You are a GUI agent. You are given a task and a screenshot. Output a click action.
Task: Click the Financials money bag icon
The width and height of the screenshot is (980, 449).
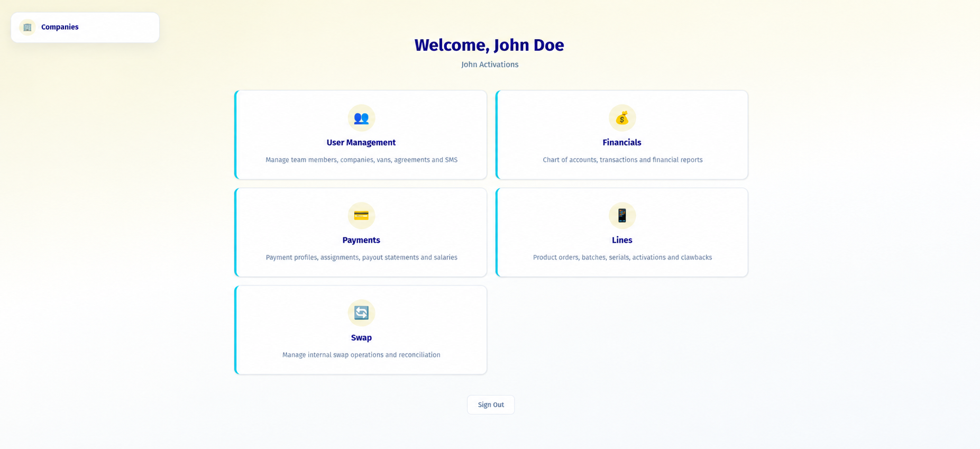click(x=622, y=118)
